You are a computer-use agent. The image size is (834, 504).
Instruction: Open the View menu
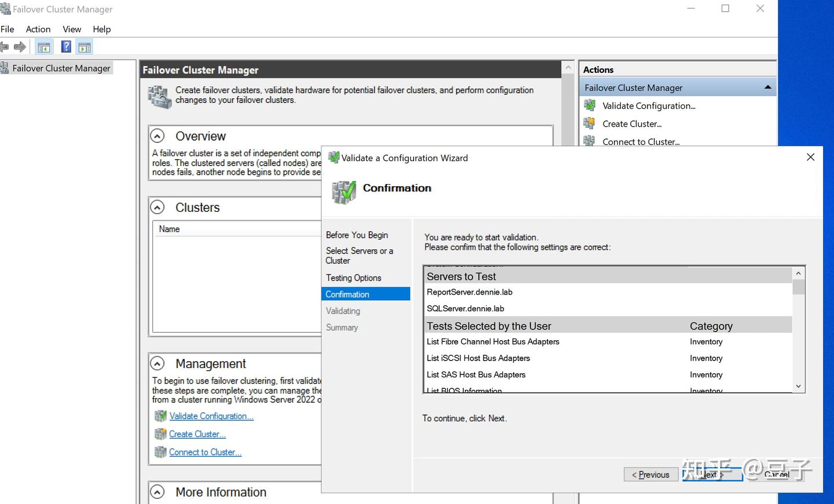pos(71,29)
